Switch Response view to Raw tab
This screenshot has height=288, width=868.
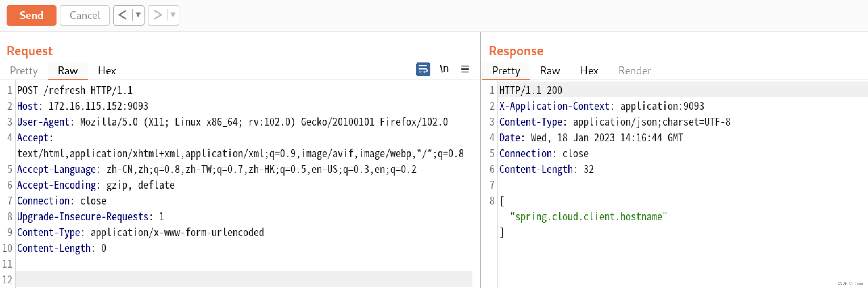(550, 70)
